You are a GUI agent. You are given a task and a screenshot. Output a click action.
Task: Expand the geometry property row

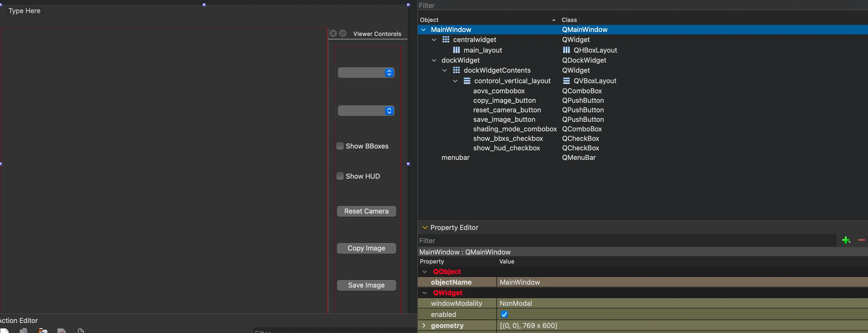424,325
